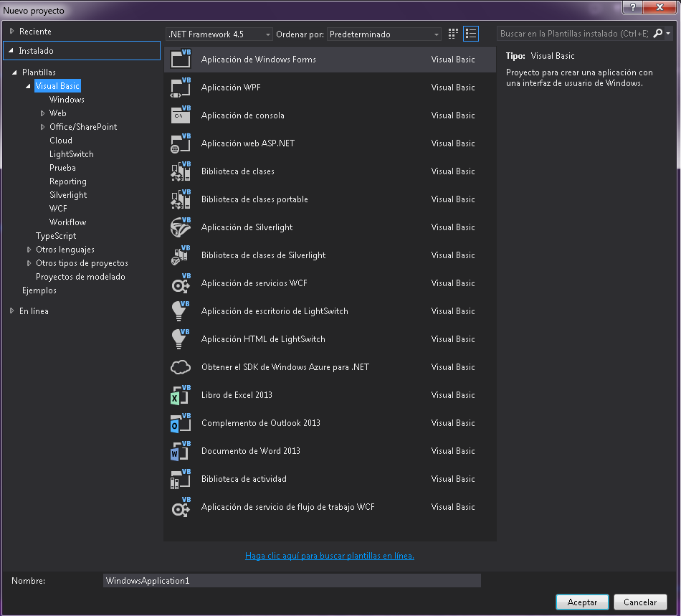Select the Aplicación WPF template icon
Viewport: 681px width, 616px height.
point(180,87)
